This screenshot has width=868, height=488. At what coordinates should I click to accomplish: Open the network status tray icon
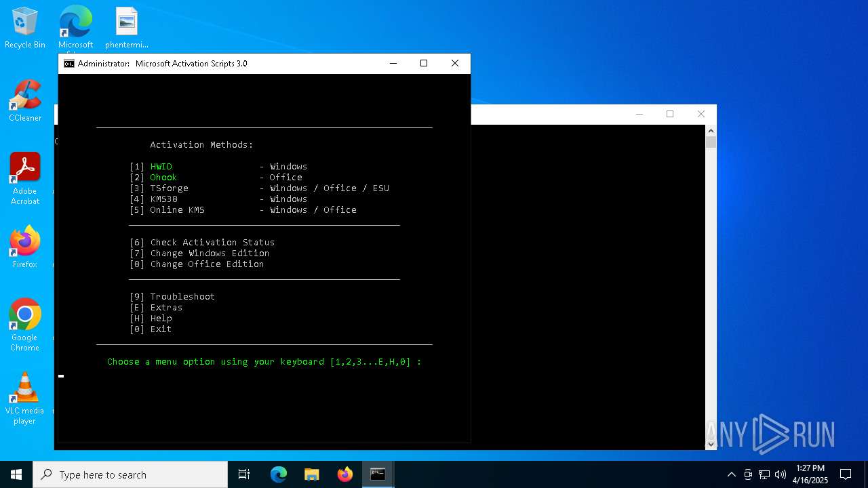(x=764, y=474)
